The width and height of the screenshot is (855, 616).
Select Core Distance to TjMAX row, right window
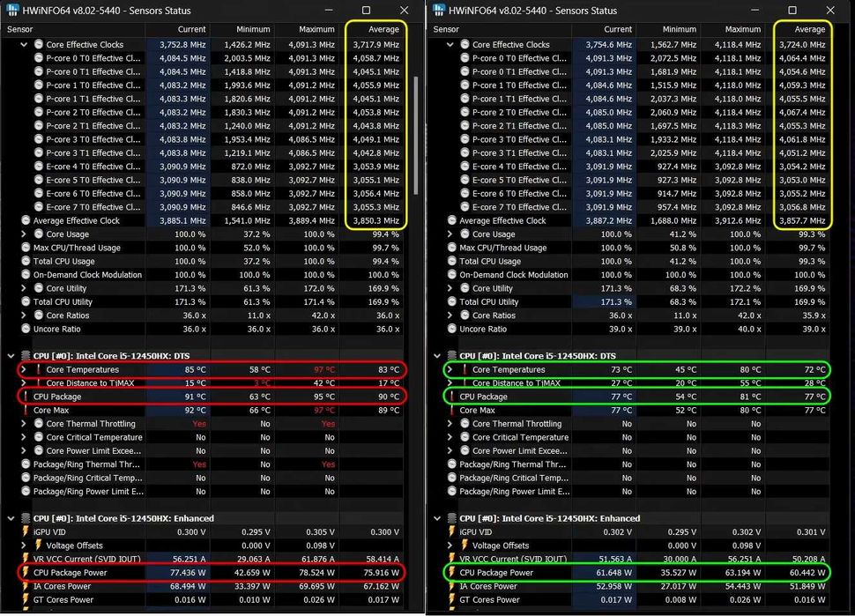point(638,382)
